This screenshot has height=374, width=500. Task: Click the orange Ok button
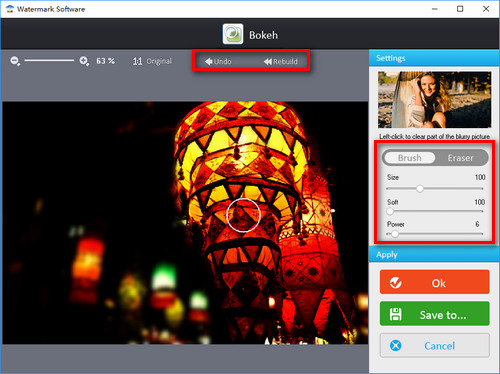coord(435,282)
